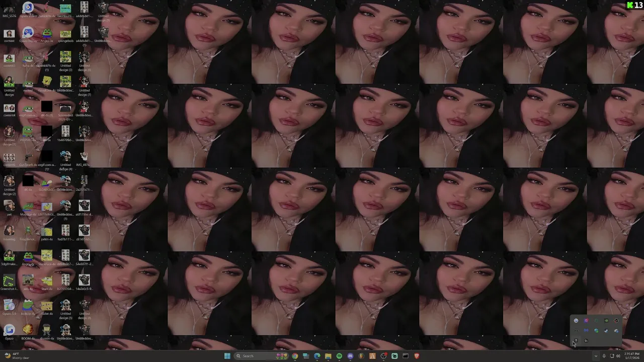Collapse the hidden icons tray chevron
Viewport: 644px width, 362px height.
point(596,356)
